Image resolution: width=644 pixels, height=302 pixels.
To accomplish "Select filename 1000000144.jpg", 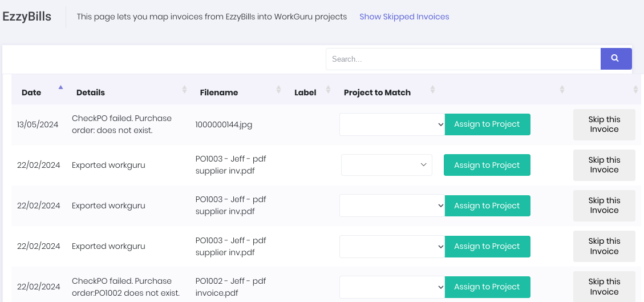I will click(x=224, y=124).
